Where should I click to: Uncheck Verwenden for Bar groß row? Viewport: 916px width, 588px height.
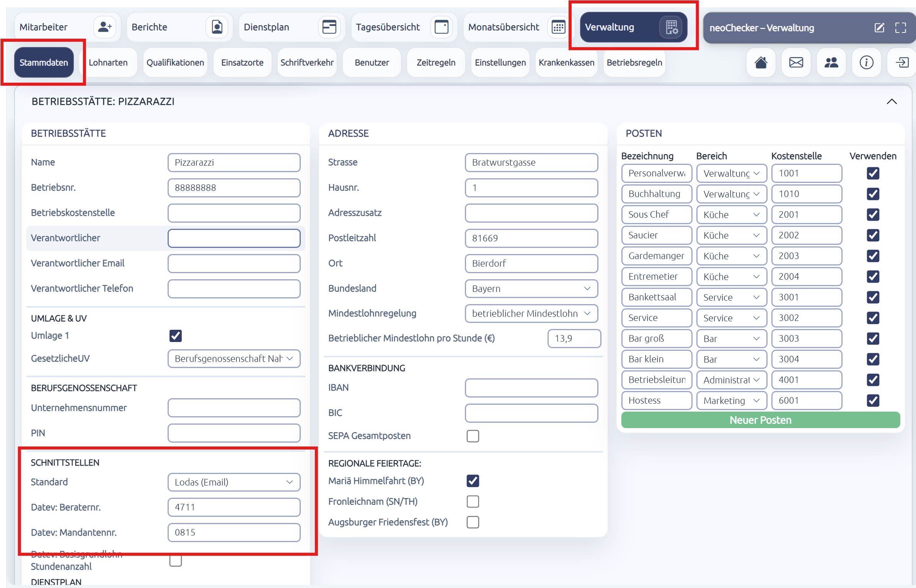pyautogui.click(x=873, y=338)
